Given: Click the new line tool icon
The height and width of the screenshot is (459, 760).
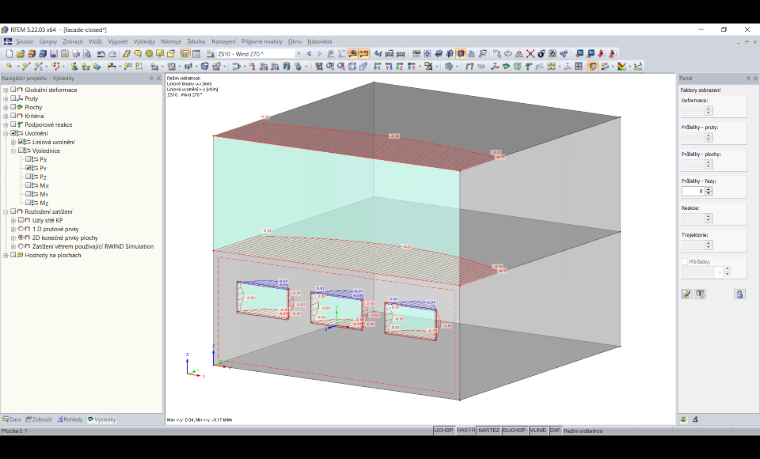Looking at the screenshot, I should [x=26, y=66].
